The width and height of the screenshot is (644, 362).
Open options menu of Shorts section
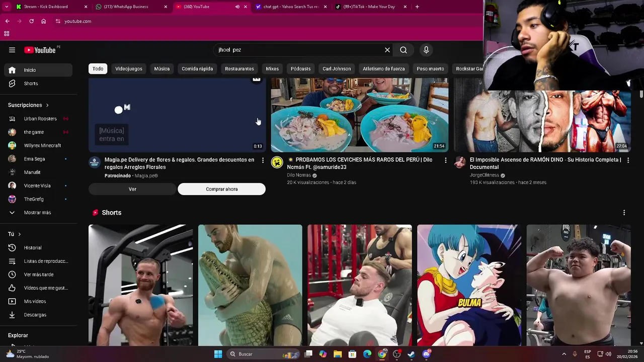[x=624, y=213]
